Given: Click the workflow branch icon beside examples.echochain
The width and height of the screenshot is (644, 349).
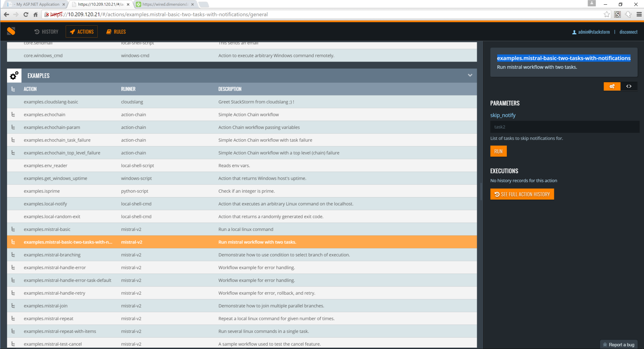Looking at the screenshot, I should pos(13,114).
